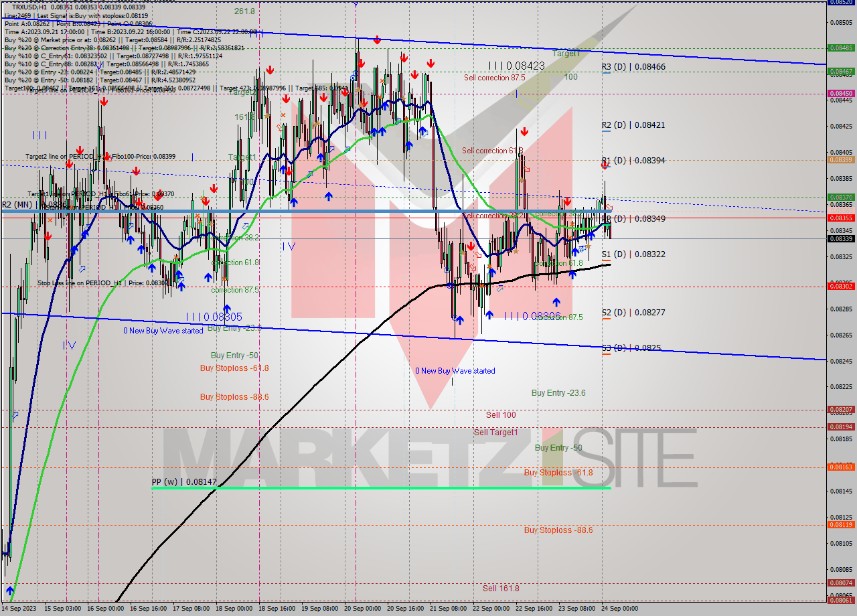Click the 0.08074 price axis tag
Image resolution: width=857 pixels, height=616 pixels.
pos(840,583)
